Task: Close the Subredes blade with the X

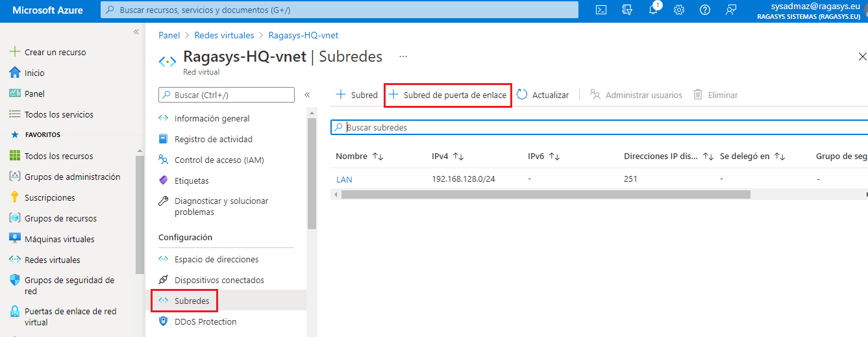Action: (x=863, y=57)
